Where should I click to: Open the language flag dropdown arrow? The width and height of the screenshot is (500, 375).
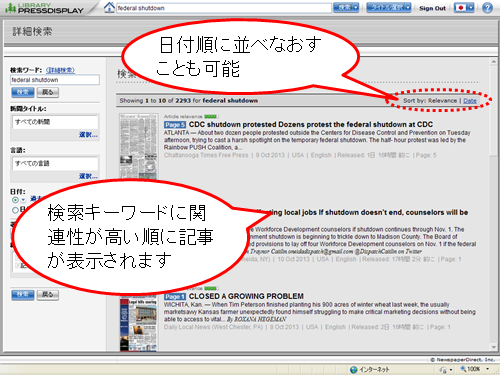click(470, 7)
